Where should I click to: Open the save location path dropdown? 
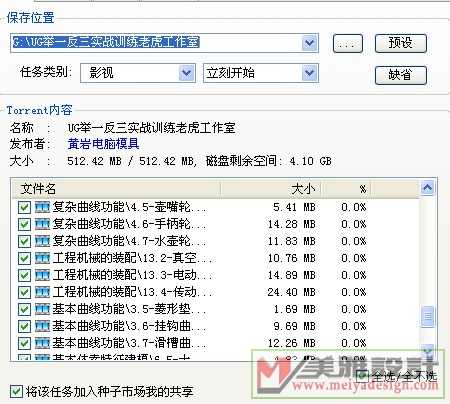(310, 43)
